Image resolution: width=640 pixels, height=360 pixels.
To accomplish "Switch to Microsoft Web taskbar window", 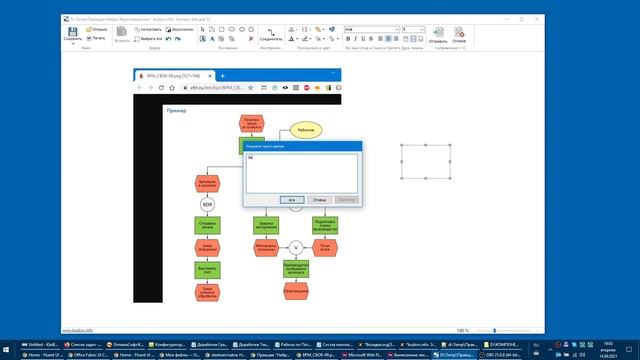I will click(362, 355).
